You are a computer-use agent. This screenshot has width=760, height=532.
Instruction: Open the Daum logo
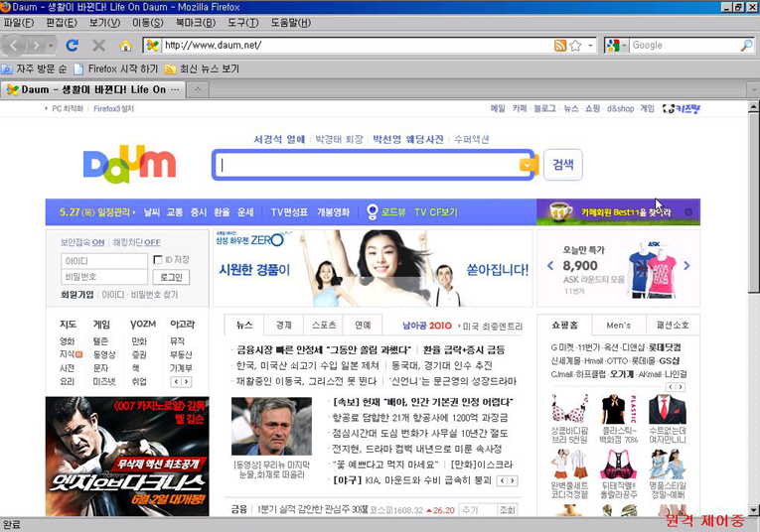130,164
